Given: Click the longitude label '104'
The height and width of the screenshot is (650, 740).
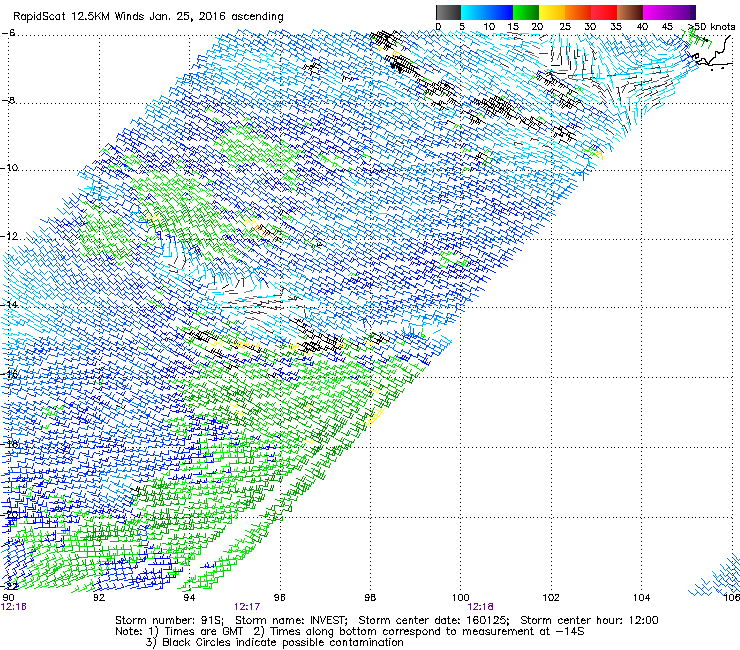Looking at the screenshot, I should 641,597.
